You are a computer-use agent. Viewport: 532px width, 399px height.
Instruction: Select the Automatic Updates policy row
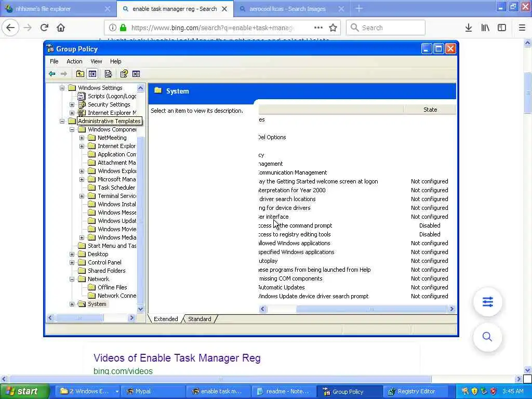click(356, 287)
